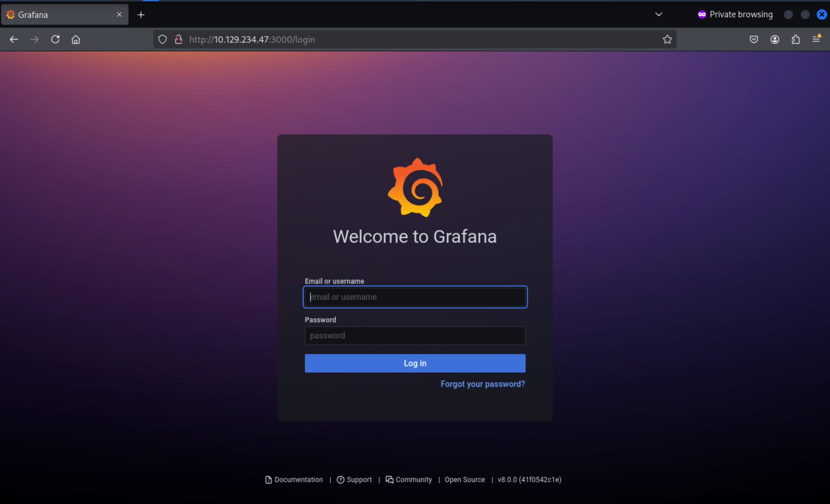Focus the Email or username field
This screenshot has width=830, height=504.
pyautogui.click(x=415, y=297)
